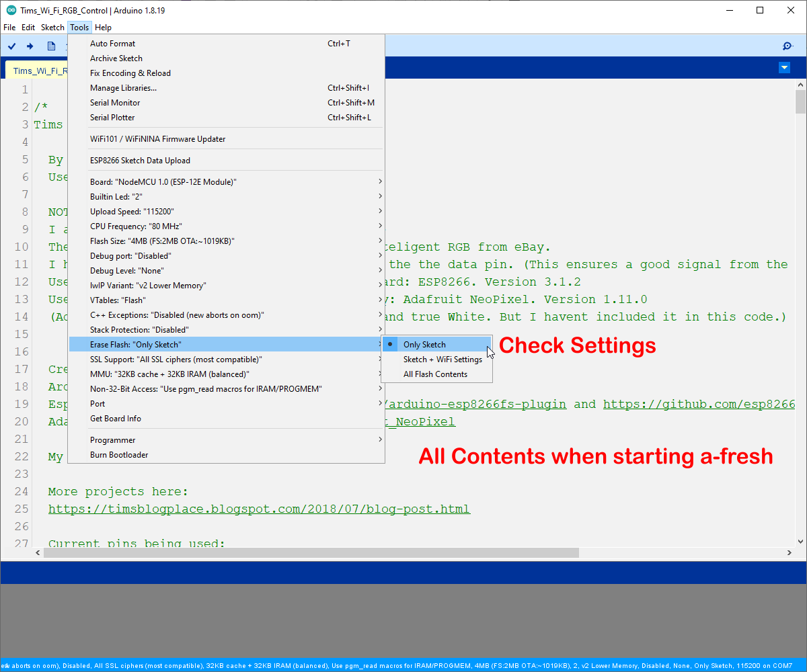
Task: Expand SSL Support submenu
Action: [x=227, y=360]
